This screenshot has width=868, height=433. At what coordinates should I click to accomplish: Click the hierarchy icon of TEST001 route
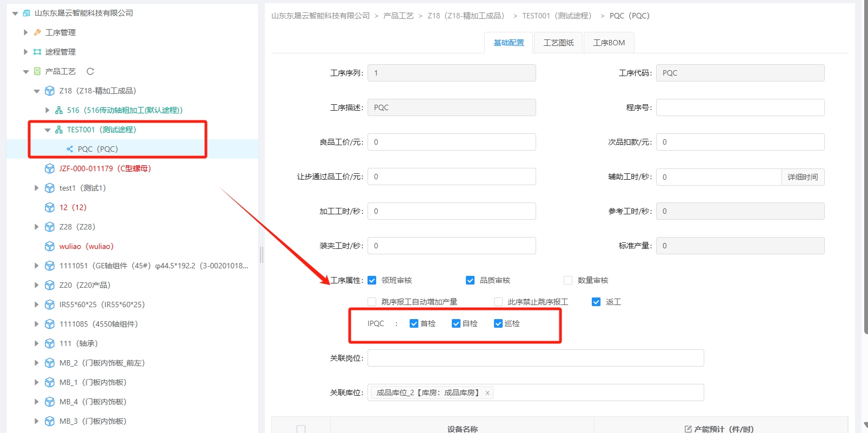[x=59, y=130]
